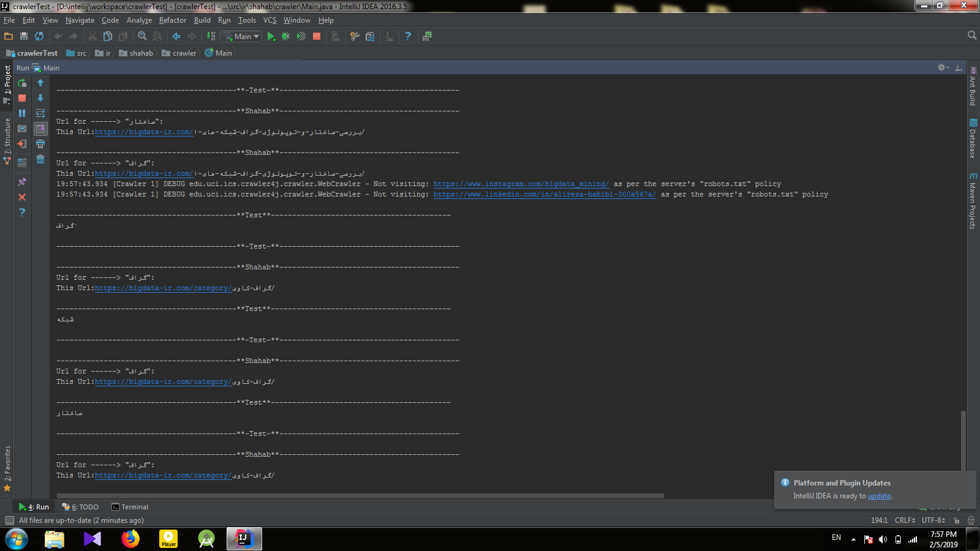Toggle scroll to end of console

tap(40, 129)
